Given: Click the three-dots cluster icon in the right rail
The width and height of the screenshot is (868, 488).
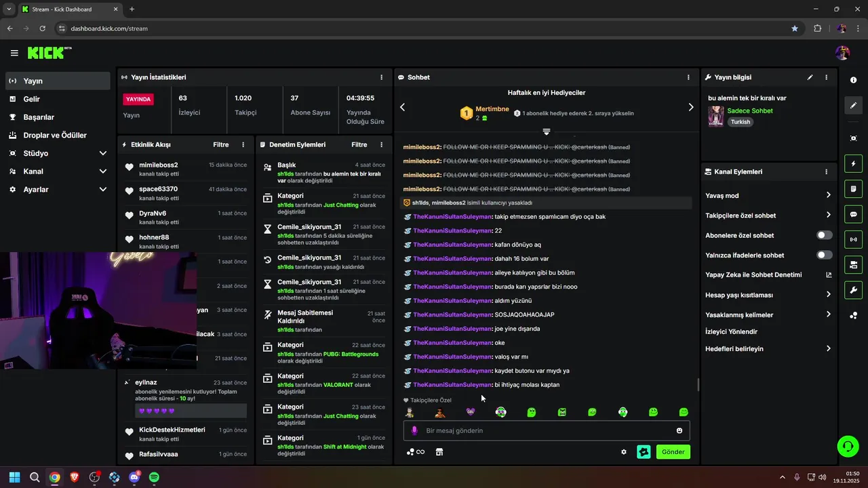Looking at the screenshot, I should coord(853,316).
